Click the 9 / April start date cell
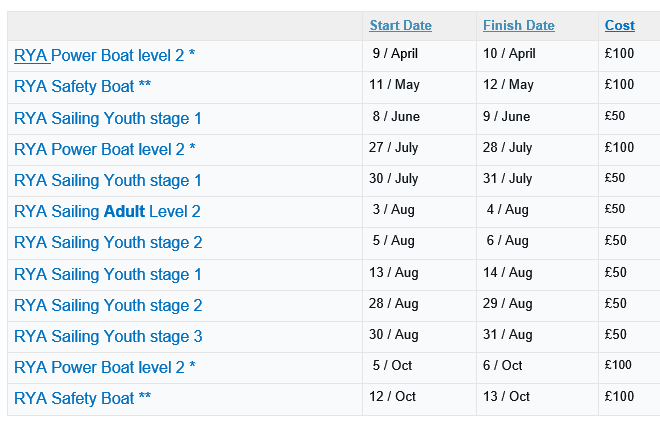The image size is (660, 421). pos(395,54)
